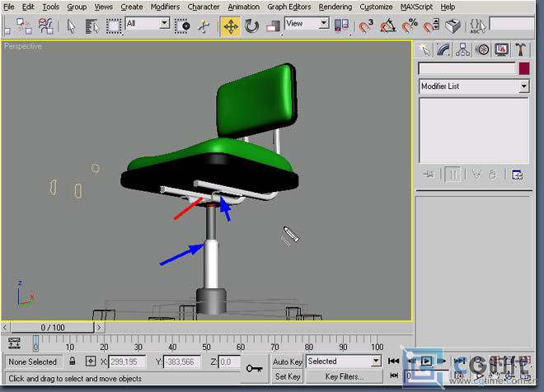Open the Mini Curve Editor icon

tap(14, 343)
